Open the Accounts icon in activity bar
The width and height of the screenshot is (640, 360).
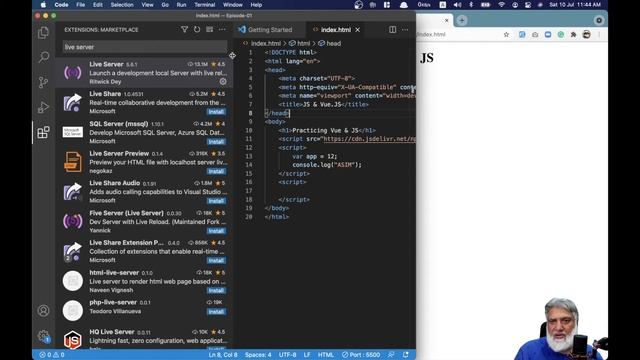tap(43, 311)
